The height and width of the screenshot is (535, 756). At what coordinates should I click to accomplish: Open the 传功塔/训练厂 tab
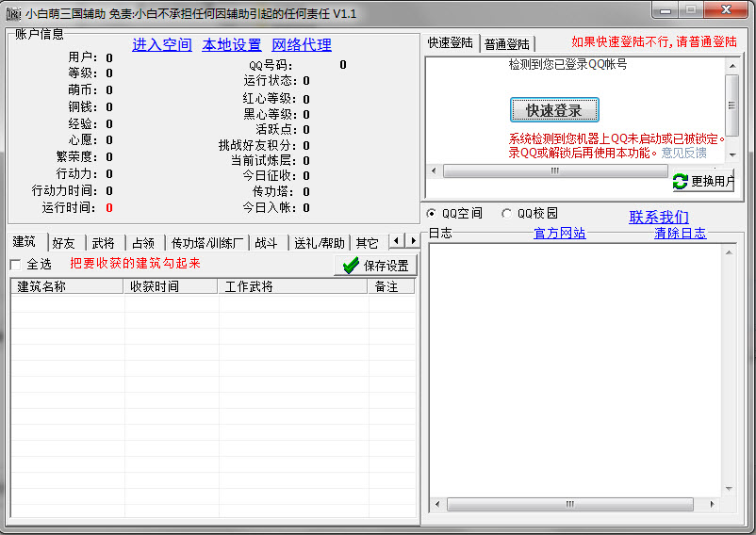(x=206, y=243)
